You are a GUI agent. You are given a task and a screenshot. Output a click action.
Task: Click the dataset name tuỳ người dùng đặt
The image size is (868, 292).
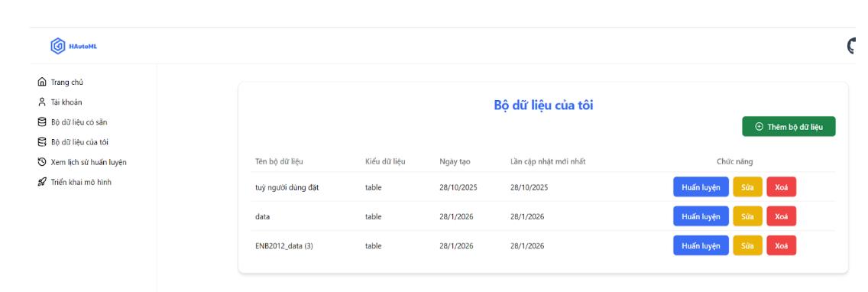[x=287, y=188]
